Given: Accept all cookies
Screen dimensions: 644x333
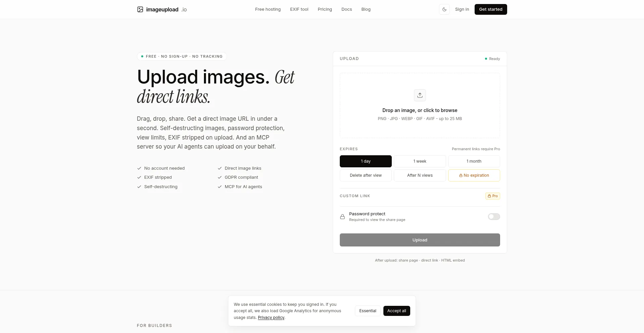Looking at the screenshot, I should (397, 311).
